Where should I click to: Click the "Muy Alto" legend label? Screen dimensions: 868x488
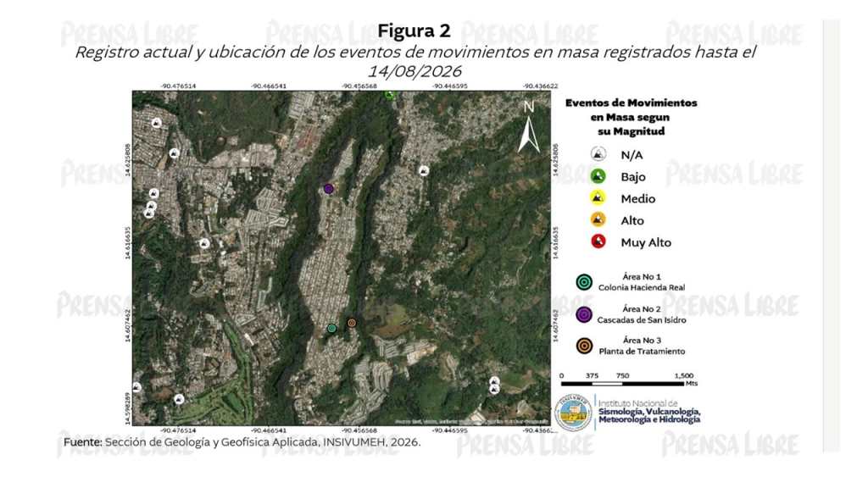[x=646, y=242]
